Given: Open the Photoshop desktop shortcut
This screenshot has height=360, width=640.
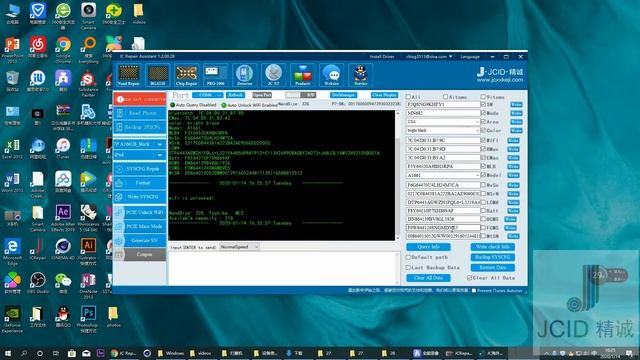Looking at the screenshot, I should coord(88,319).
